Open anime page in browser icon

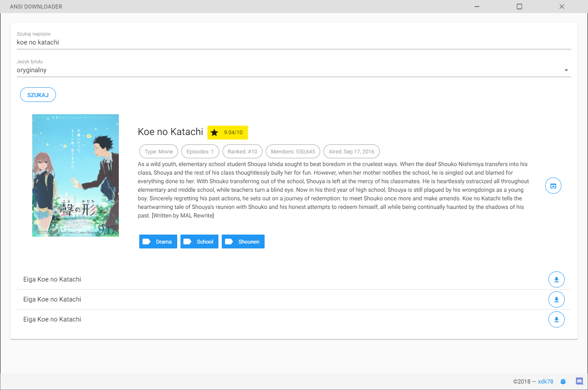pyautogui.click(x=553, y=186)
